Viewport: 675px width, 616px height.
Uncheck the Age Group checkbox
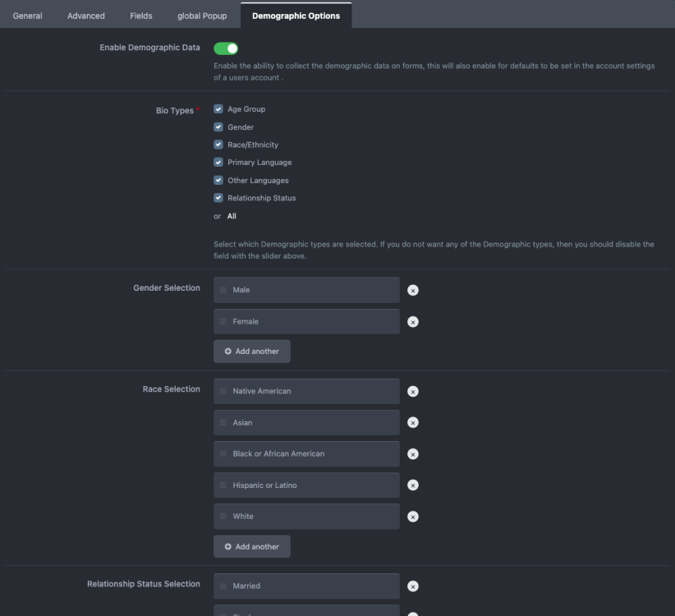218,109
